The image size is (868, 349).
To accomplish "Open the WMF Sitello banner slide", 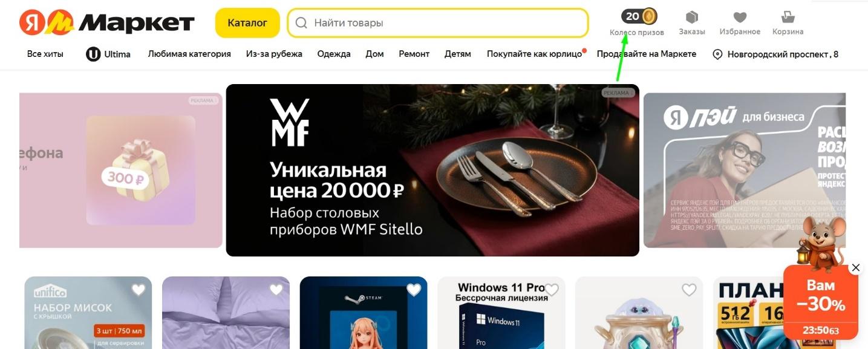I will pos(432,170).
